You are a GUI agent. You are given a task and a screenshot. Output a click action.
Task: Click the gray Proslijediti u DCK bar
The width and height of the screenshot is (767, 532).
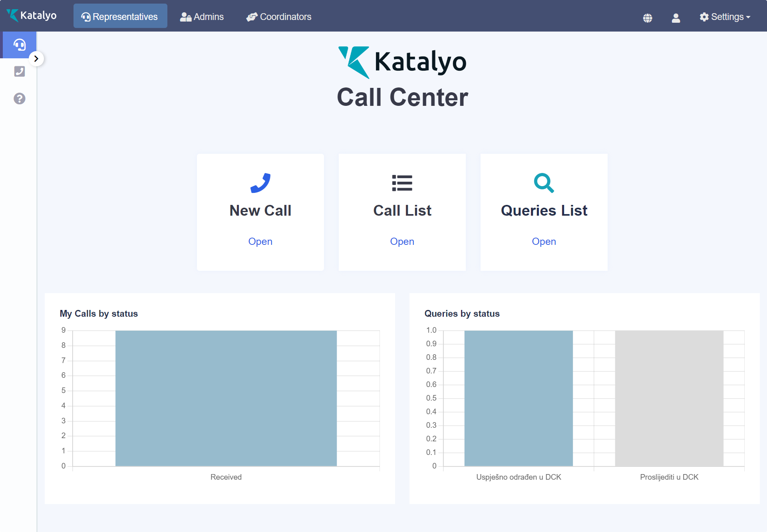tap(669, 398)
